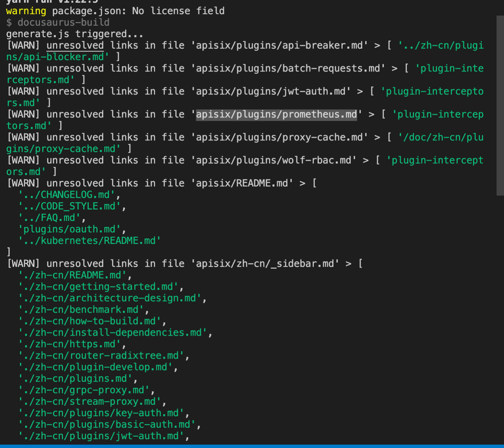Click the './zh-cn/router-radixtree.md' entry
Viewport: 504px width, 448px height.
(101, 356)
